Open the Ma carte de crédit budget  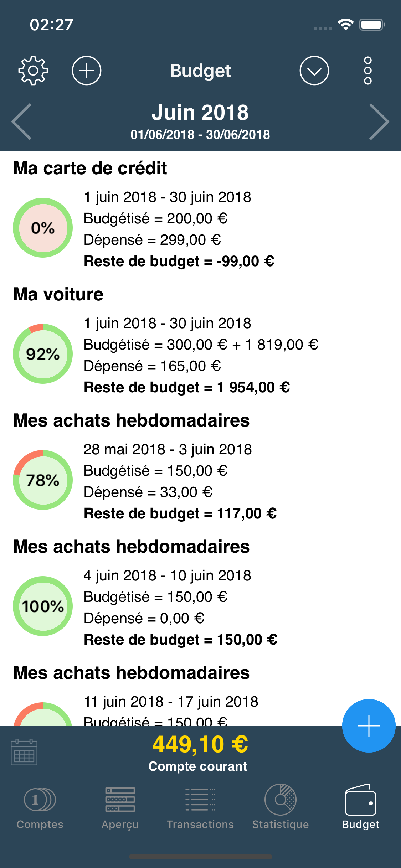200,214
